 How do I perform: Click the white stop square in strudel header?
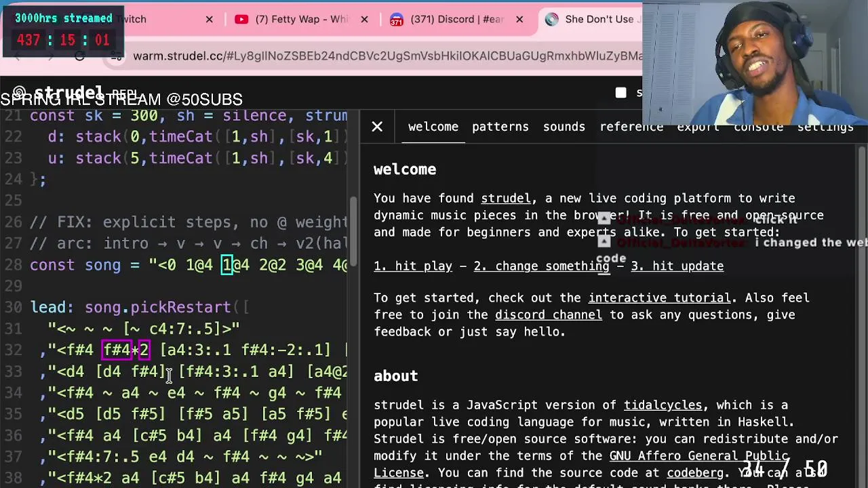click(620, 94)
